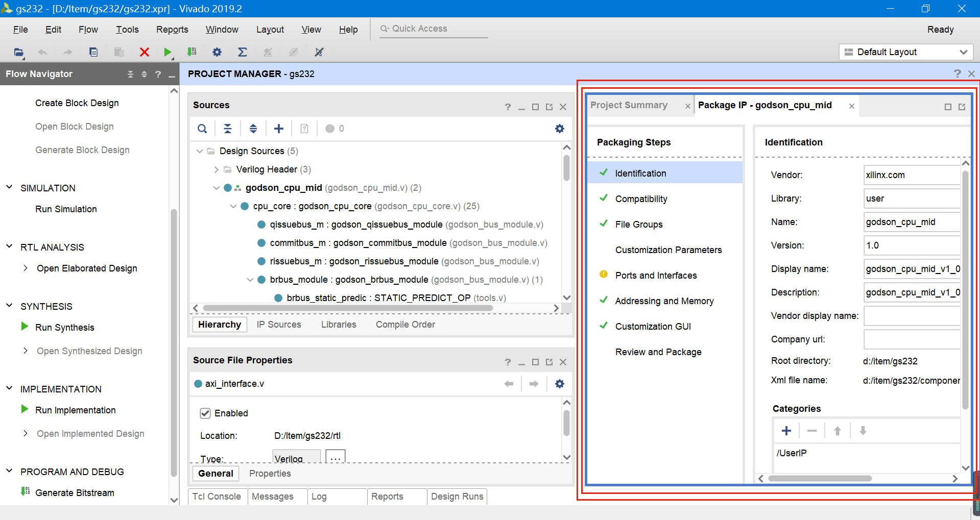
Task: Search in Sources panel
Action: pyautogui.click(x=202, y=129)
